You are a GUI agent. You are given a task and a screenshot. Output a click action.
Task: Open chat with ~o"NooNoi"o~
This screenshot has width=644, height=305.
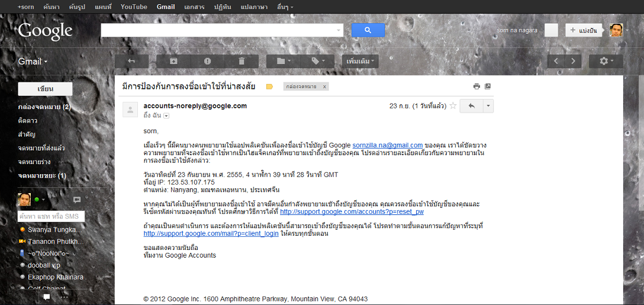click(x=49, y=253)
